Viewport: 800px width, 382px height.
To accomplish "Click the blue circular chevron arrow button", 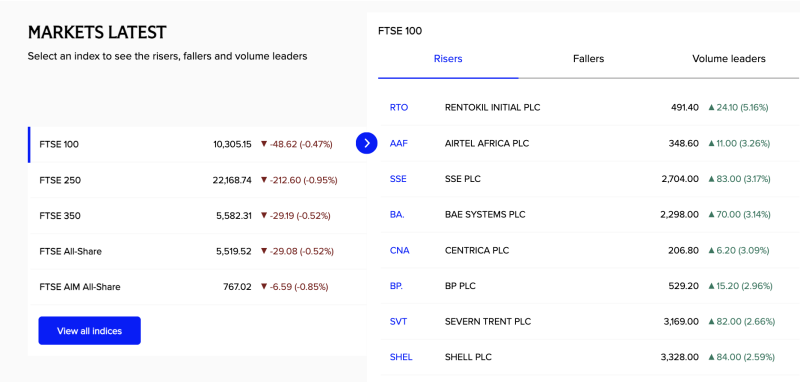I will click(x=366, y=143).
